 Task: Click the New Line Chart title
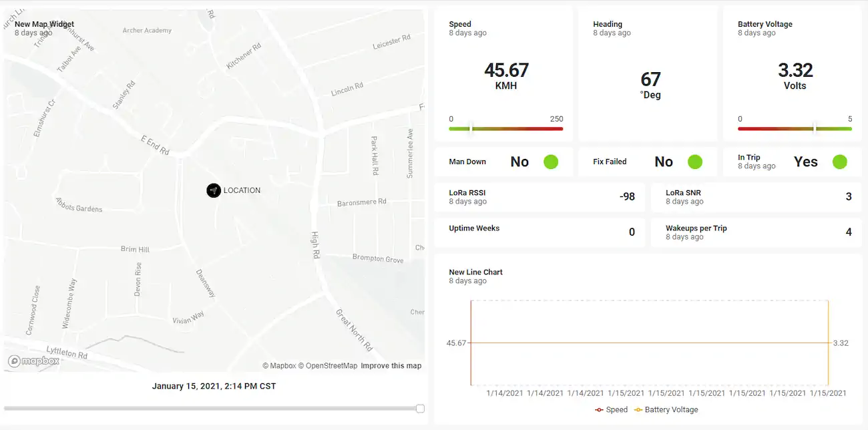coord(476,272)
